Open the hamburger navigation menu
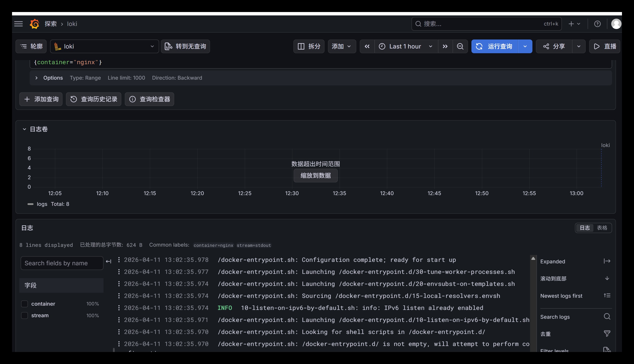Image resolution: width=634 pixels, height=364 pixels. [x=18, y=24]
